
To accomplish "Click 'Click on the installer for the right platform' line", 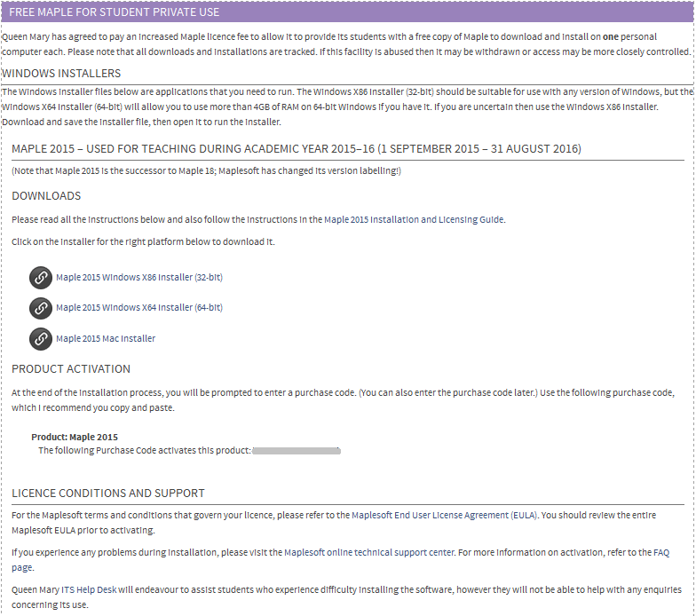I will [x=143, y=241].
